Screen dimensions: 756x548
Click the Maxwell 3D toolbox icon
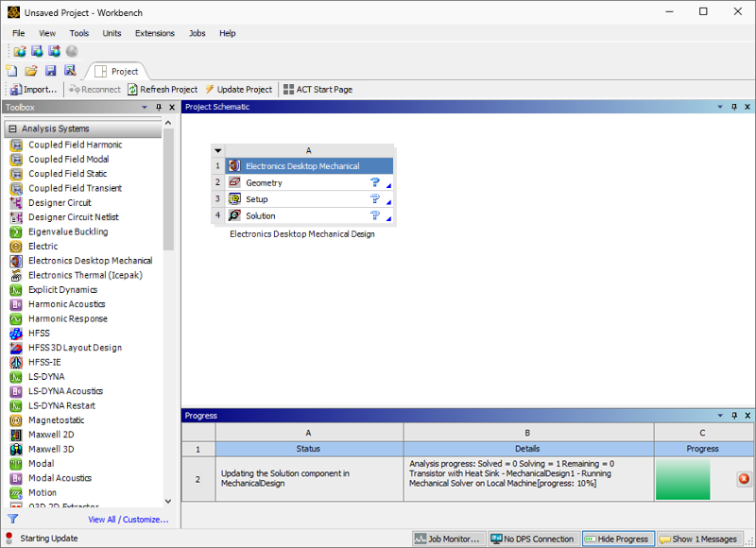pos(16,450)
